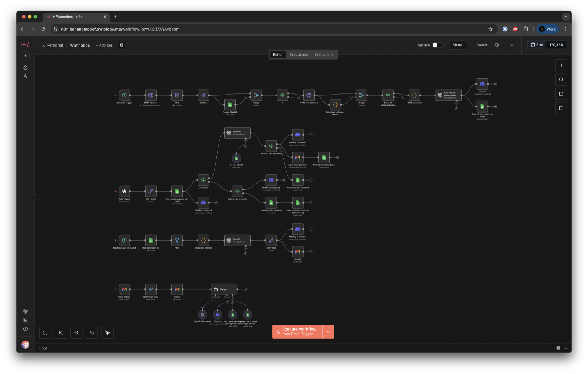Click the Home icon in the left sidebar

click(25, 67)
